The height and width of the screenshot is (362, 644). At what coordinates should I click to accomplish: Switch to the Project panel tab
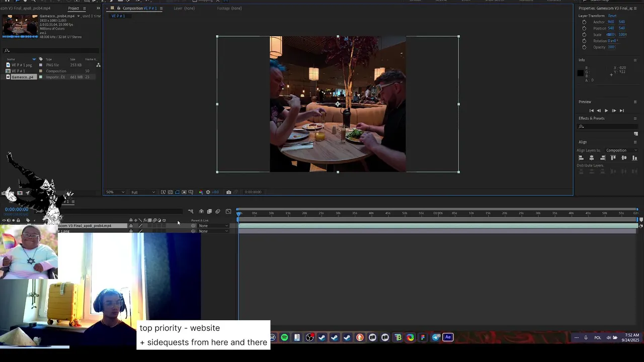pos(73,8)
